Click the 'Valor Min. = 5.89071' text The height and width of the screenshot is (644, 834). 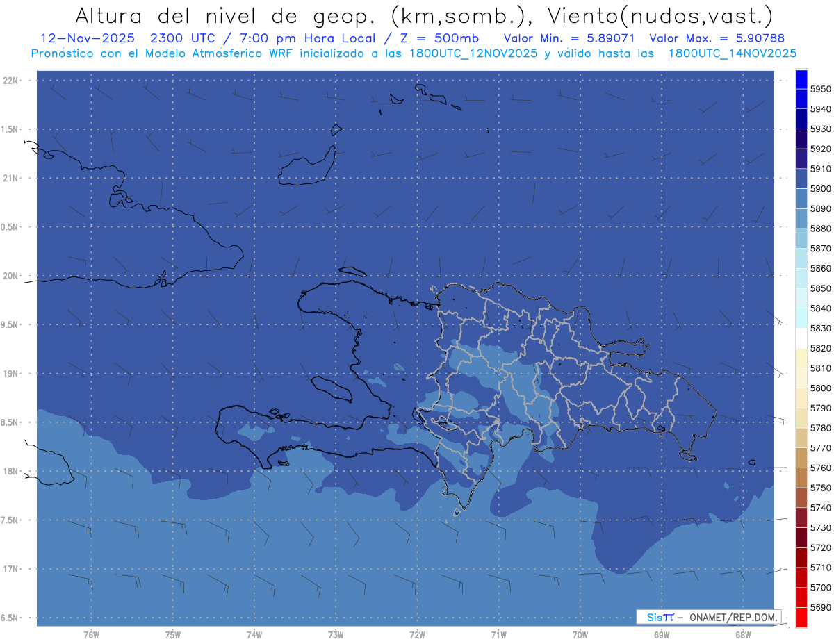tap(568, 38)
